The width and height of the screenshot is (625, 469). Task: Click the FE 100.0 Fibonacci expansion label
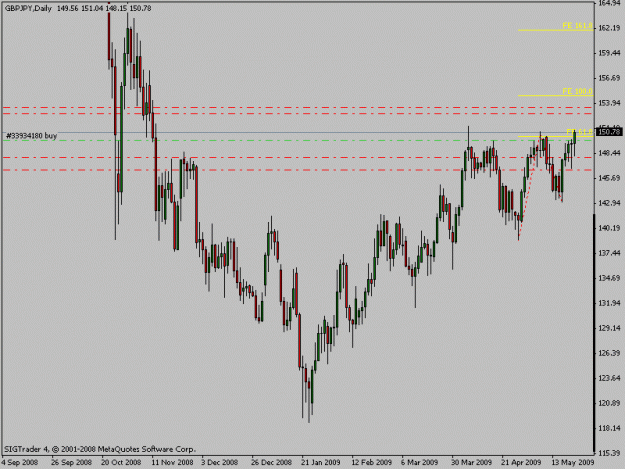click(x=577, y=91)
